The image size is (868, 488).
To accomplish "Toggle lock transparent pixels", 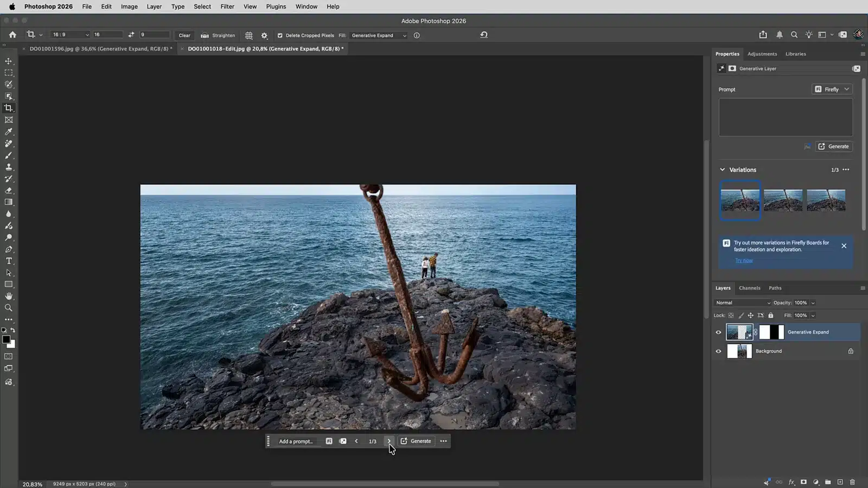I will 731,316.
